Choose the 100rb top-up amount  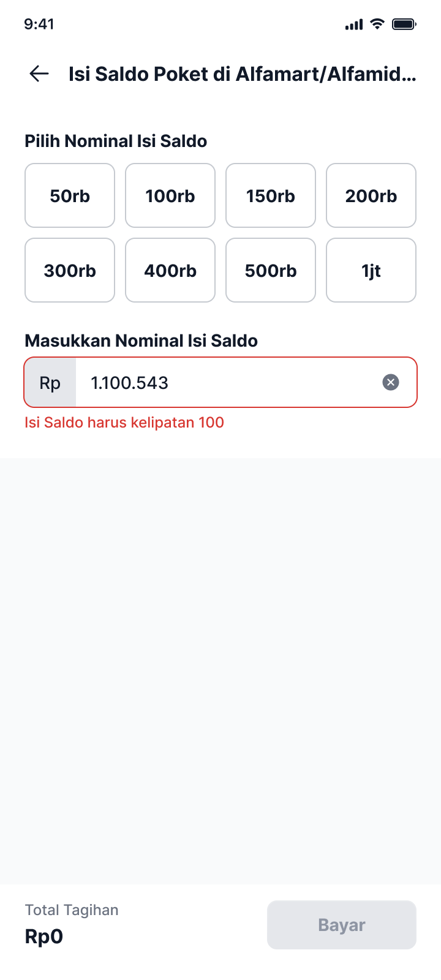170,195
